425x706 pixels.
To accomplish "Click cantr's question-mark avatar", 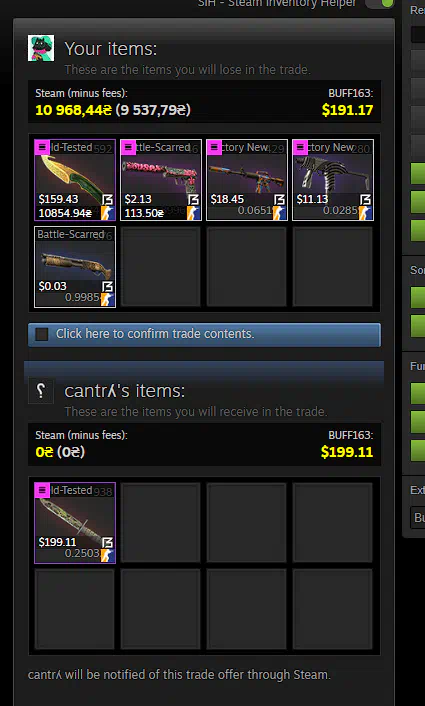I will point(41,391).
